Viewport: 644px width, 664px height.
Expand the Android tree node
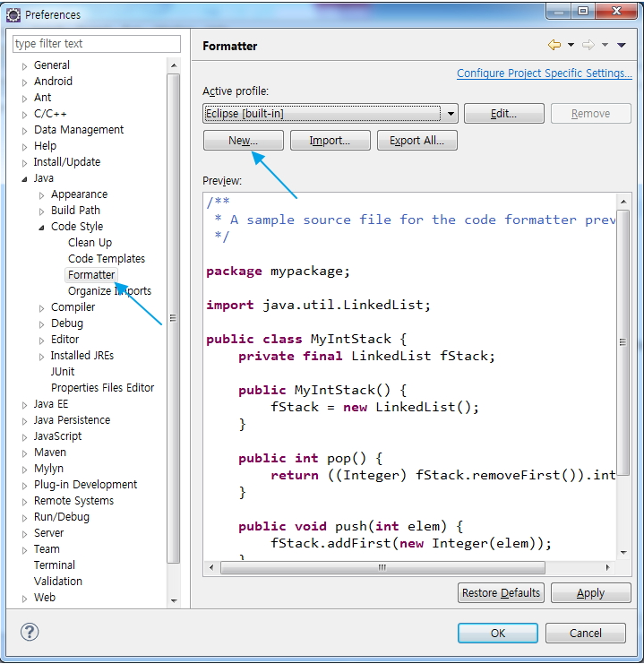pos(24,82)
